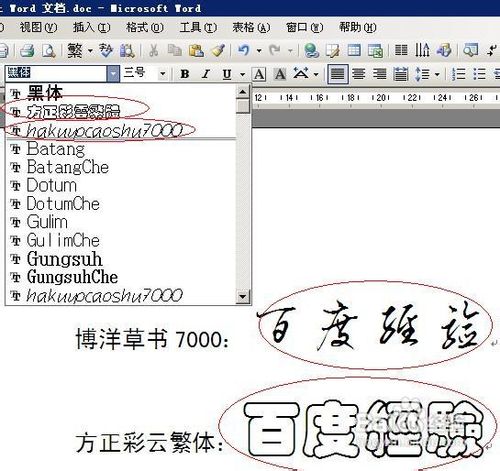Toggle Bold formatting

[x=185, y=74]
